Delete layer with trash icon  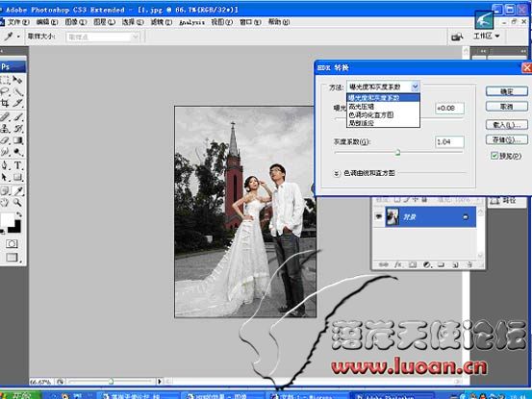(469, 264)
